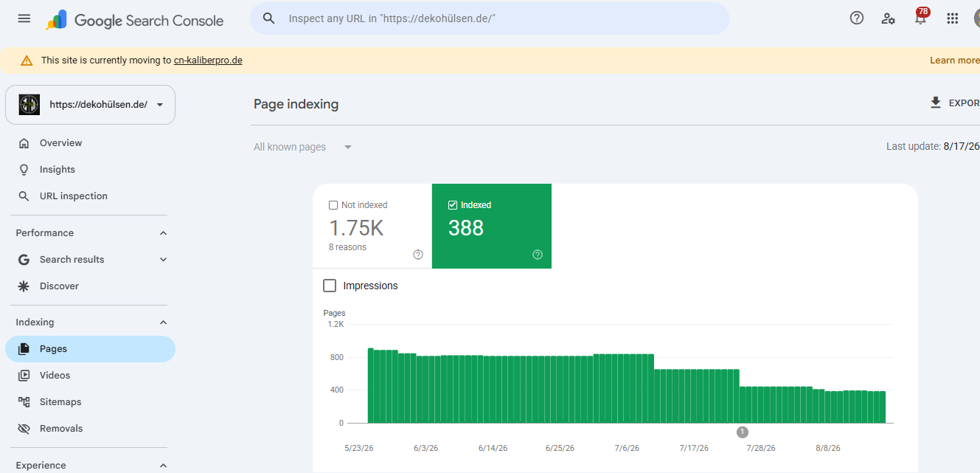Open the All known pages filter dropdown
The width and height of the screenshot is (980, 473).
303,147
